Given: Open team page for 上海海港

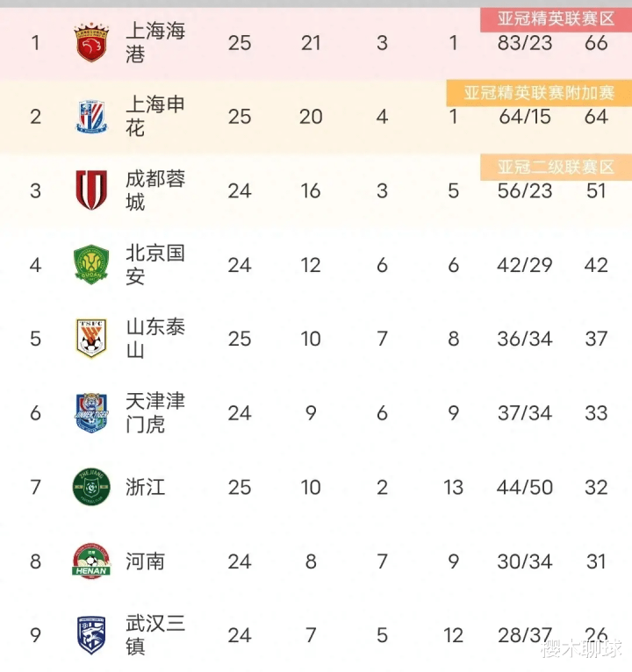Looking at the screenshot, I should pos(155,42).
